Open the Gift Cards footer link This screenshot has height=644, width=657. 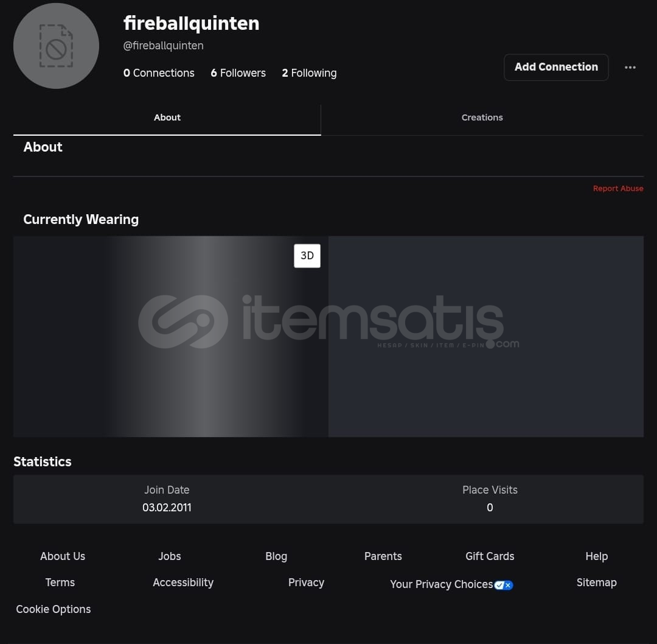pyautogui.click(x=490, y=556)
